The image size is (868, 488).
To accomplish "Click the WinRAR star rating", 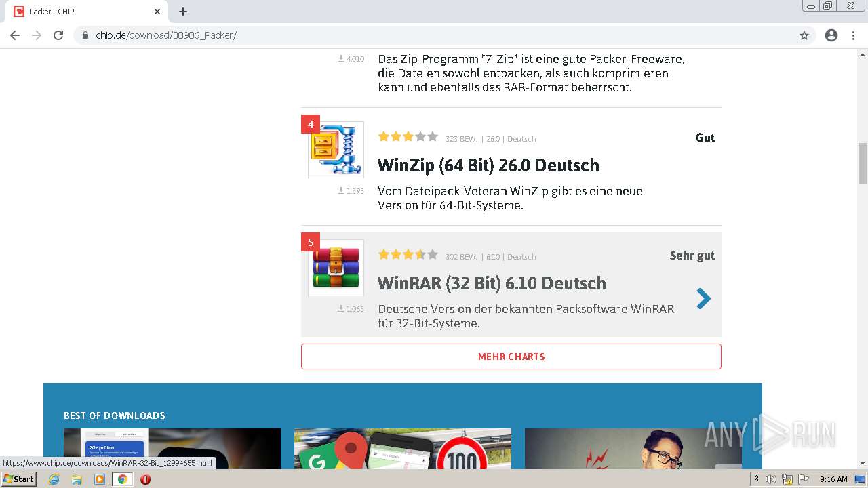I will click(408, 255).
